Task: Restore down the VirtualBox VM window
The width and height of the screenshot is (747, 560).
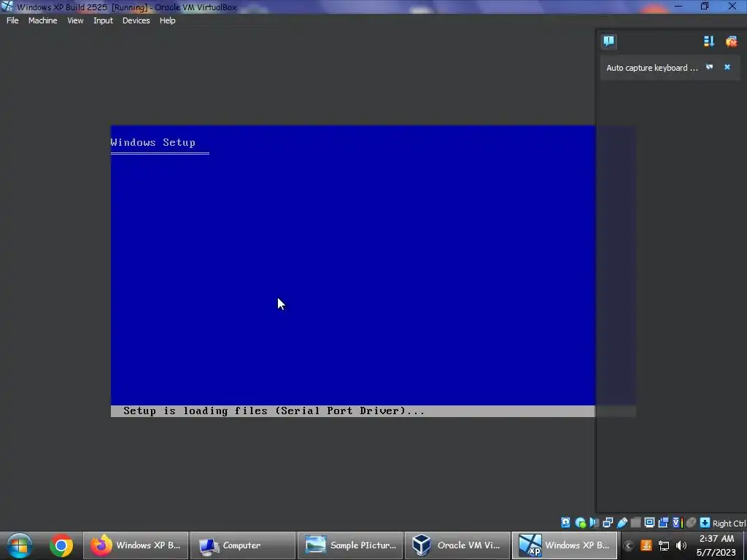Action: coord(705,6)
